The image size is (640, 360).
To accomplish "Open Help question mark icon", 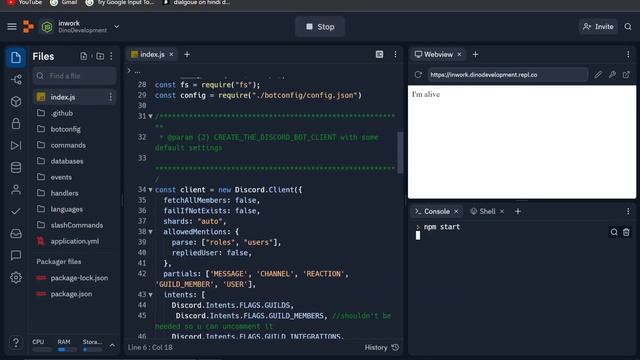I will point(16,342).
